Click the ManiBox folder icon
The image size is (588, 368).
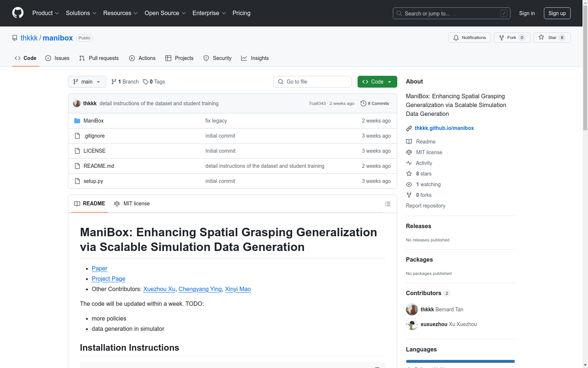77,121
